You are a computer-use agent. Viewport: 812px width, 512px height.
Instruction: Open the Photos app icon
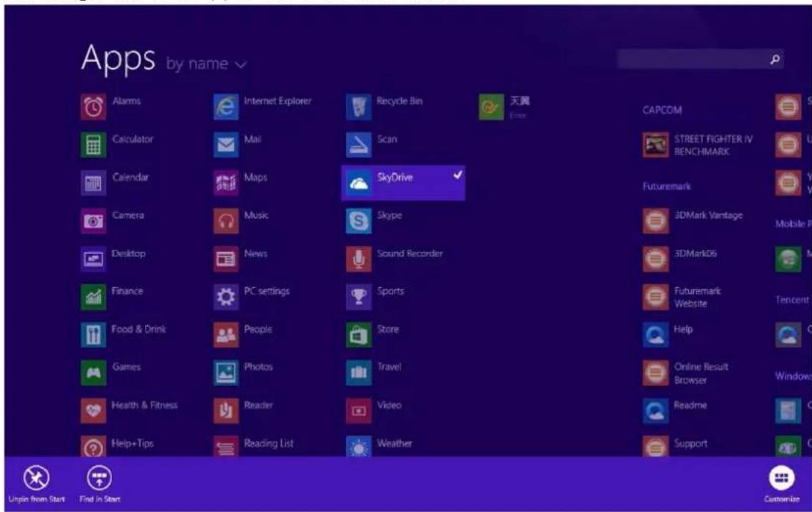point(226,373)
